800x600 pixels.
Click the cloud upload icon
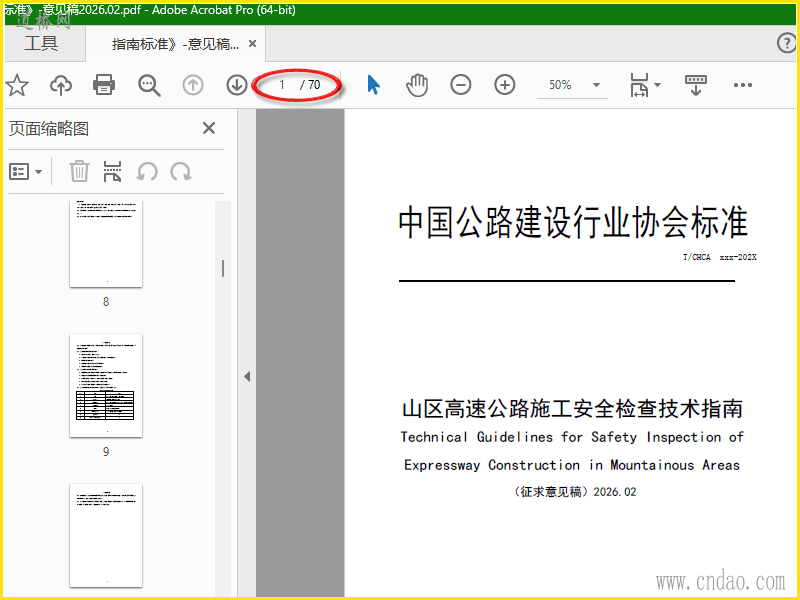tap(61, 85)
